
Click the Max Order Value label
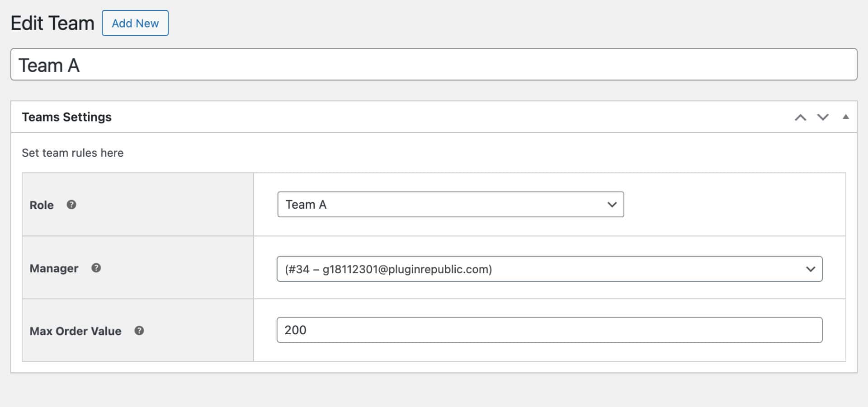(75, 331)
